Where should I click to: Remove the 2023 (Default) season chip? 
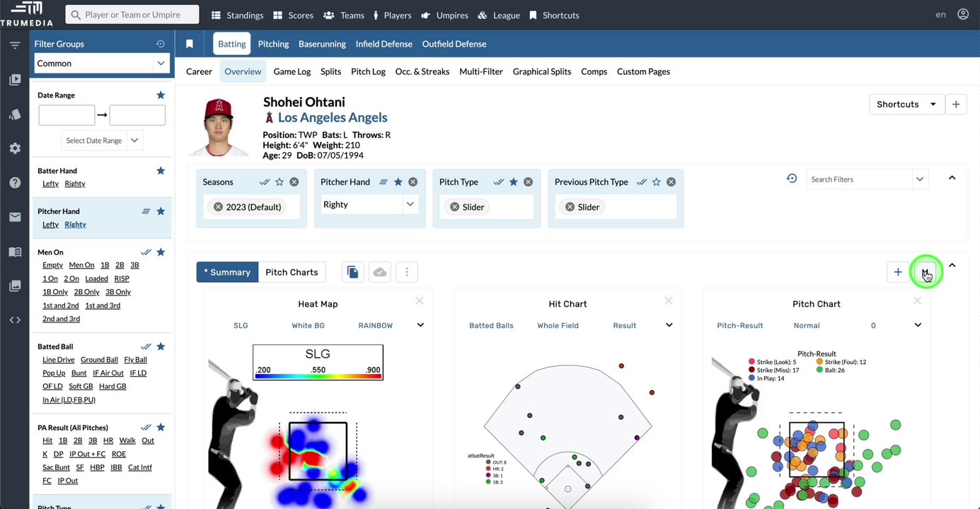click(x=218, y=207)
